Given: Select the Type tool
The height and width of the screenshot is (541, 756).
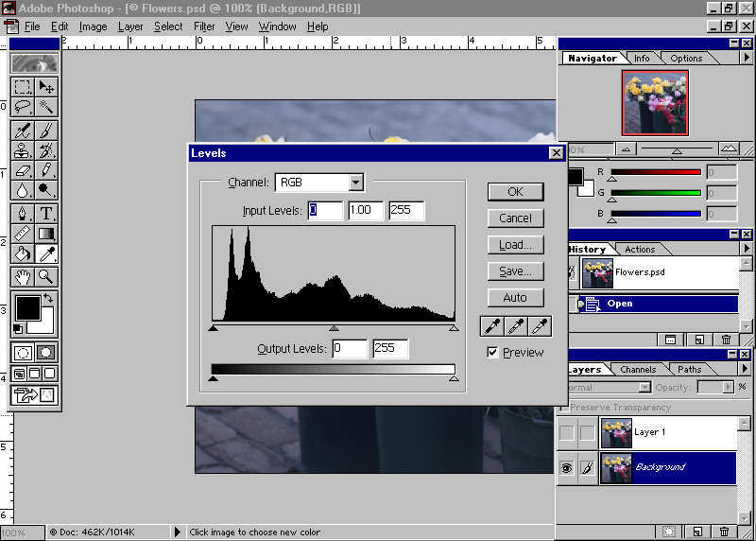Looking at the screenshot, I should 46,214.
